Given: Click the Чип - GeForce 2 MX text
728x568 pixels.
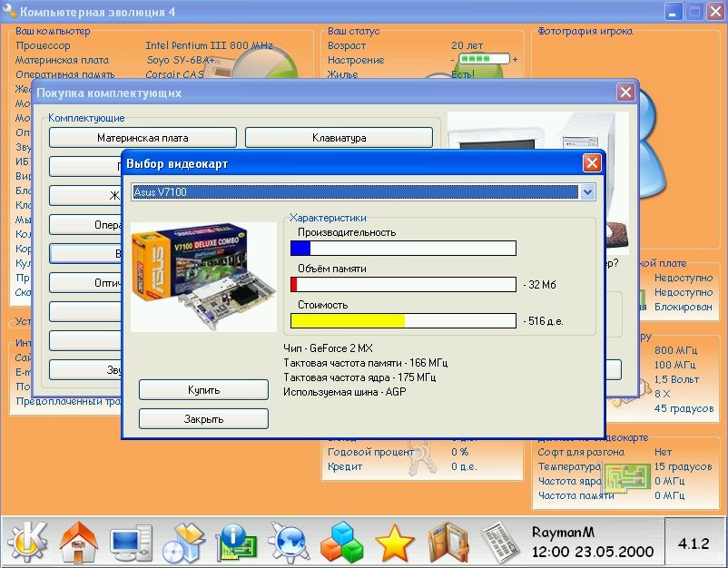Looking at the screenshot, I should pos(329,348).
